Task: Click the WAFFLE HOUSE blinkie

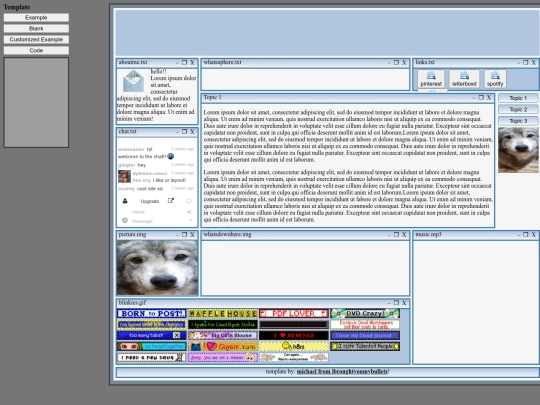Action: 223,314
